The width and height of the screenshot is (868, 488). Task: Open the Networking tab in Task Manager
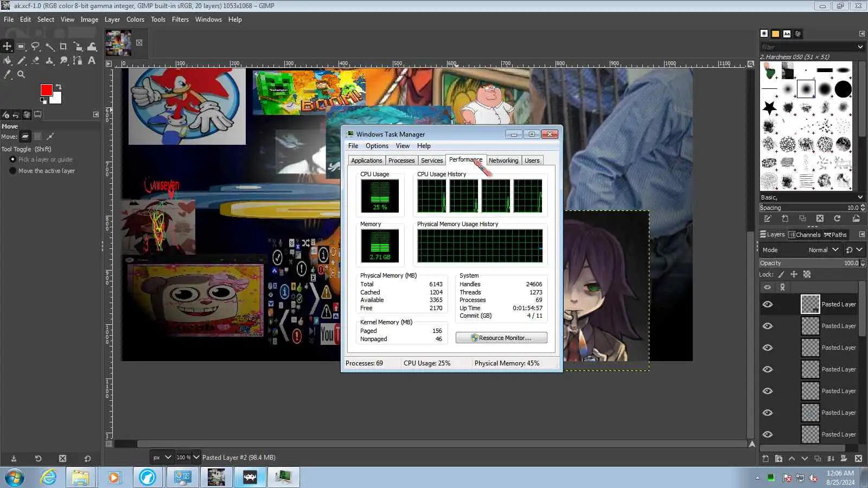tap(503, 160)
